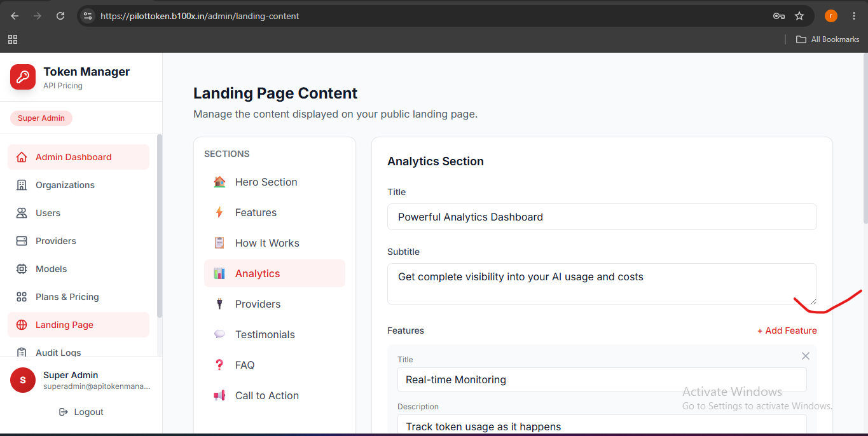
Task: Open How It Works section
Action: coord(275,243)
